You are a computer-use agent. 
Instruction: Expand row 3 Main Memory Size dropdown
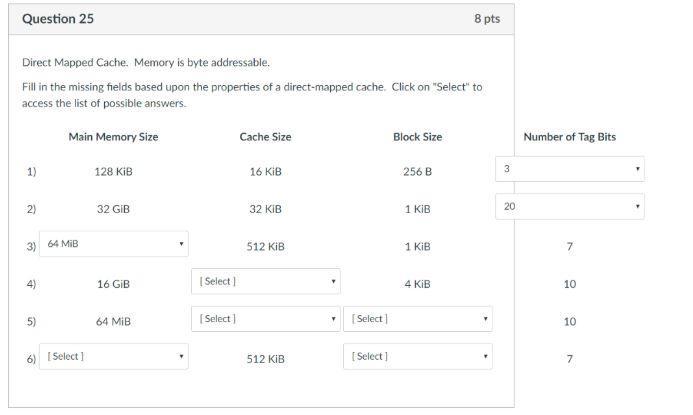[113, 244]
